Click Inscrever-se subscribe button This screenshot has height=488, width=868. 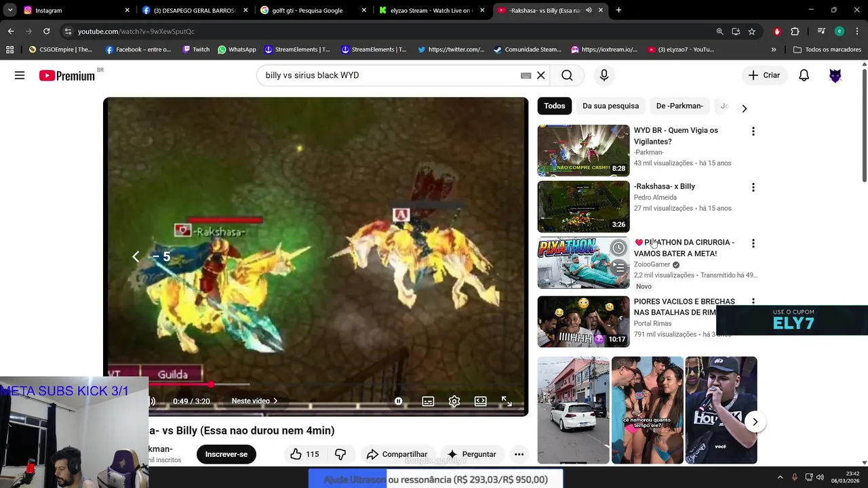coord(226,454)
